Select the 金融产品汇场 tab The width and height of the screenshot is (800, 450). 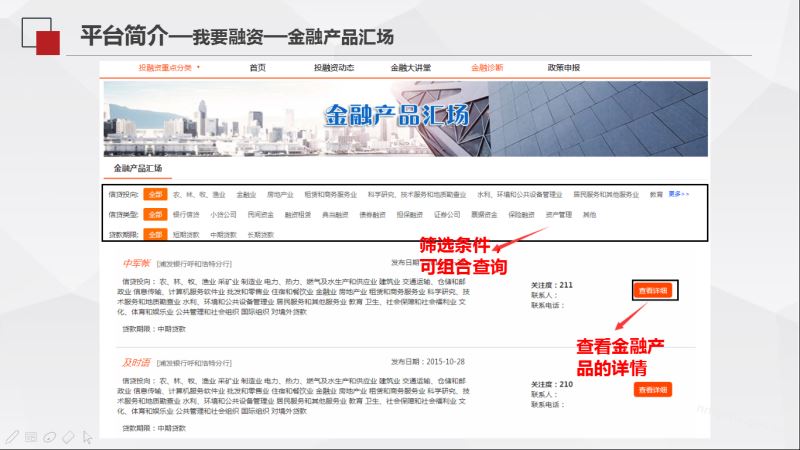(x=138, y=168)
